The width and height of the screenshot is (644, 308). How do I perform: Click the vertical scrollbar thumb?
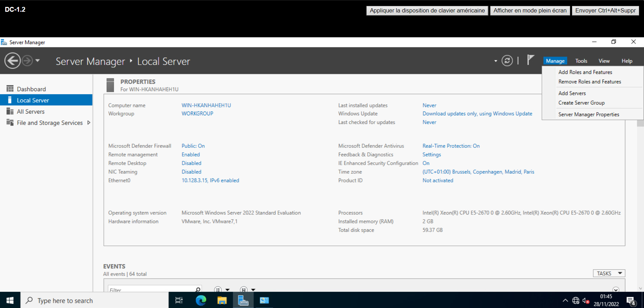[x=640, y=123]
